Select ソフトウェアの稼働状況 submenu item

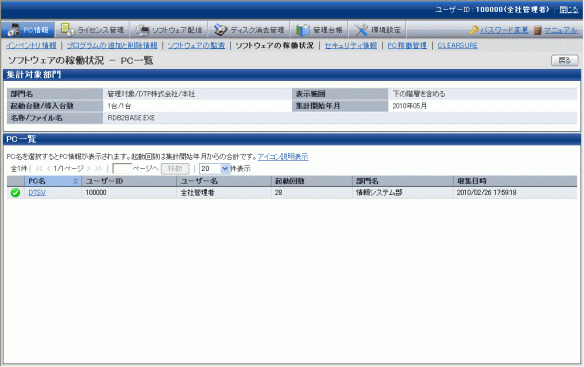[274, 45]
